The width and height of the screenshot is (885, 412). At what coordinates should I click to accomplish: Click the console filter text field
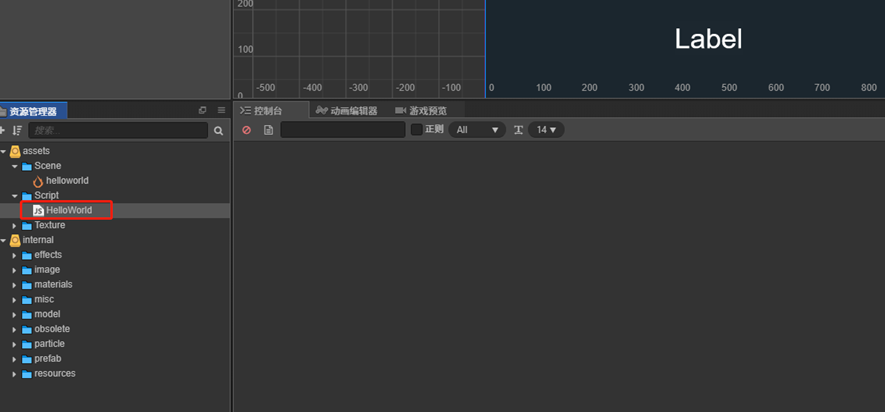(x=343, y=130)
